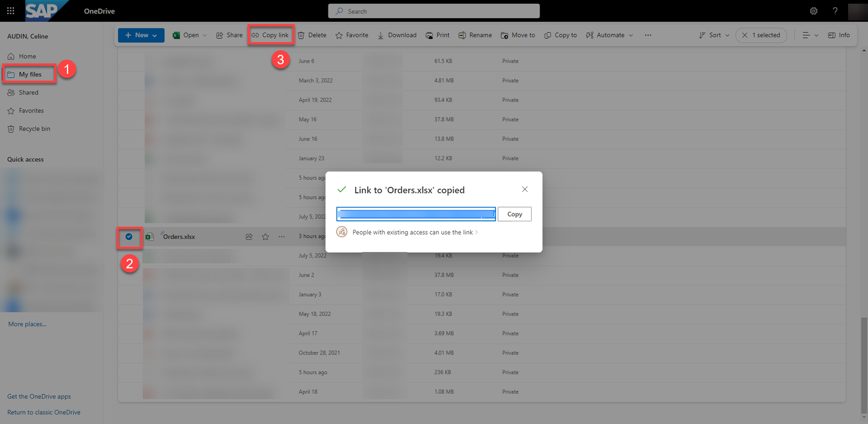Click the More places... link
This screenshot has height=424, width=868.
pos(27,324)
